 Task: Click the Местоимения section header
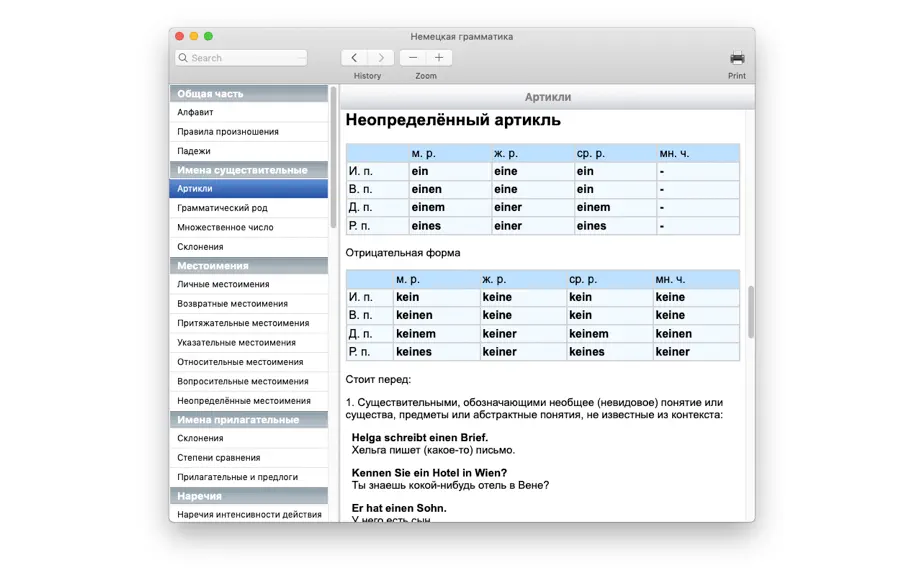(249, 266)
